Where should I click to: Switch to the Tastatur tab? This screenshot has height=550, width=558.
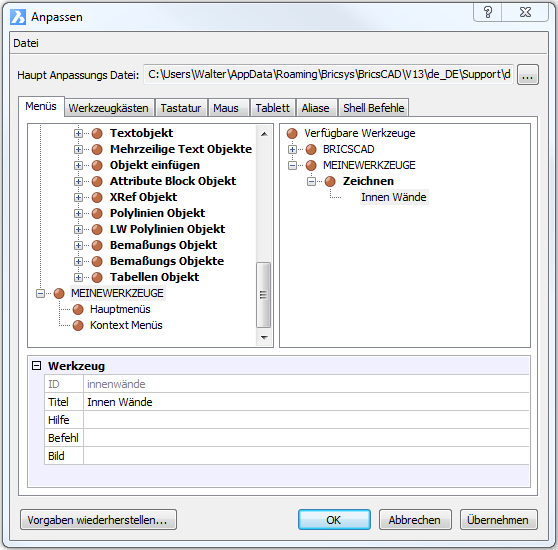point(181,108)
